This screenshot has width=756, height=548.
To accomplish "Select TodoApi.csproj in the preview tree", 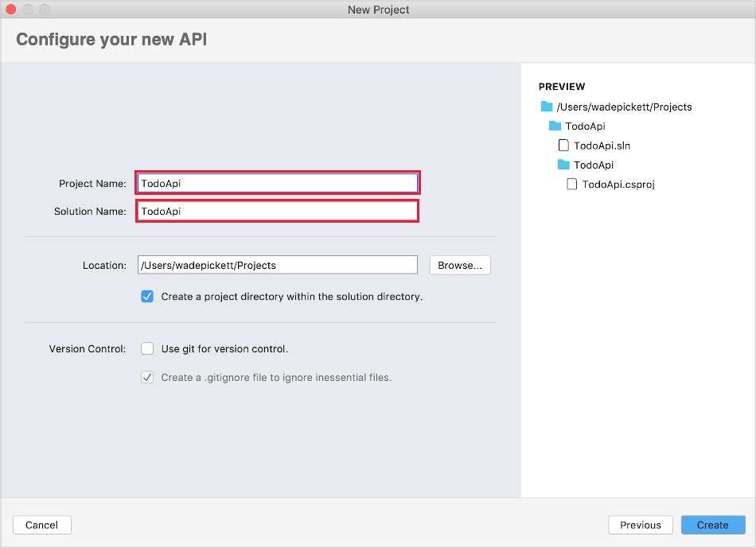I will click(617, 184).
